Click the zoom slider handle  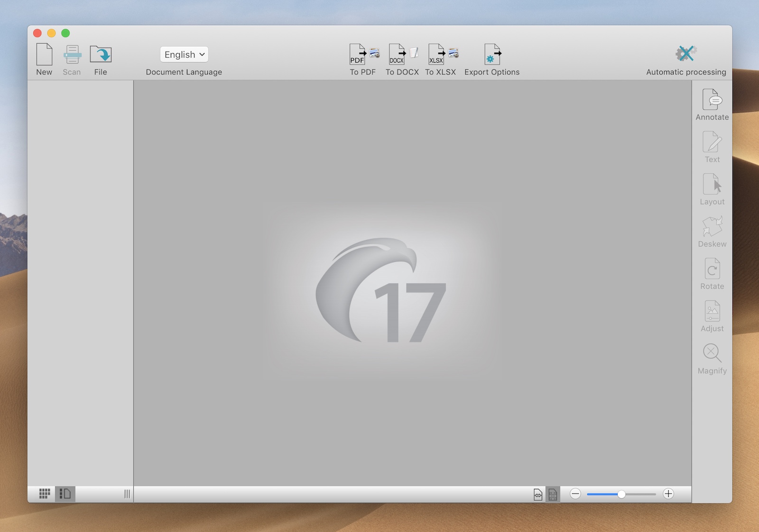[621, 494]
